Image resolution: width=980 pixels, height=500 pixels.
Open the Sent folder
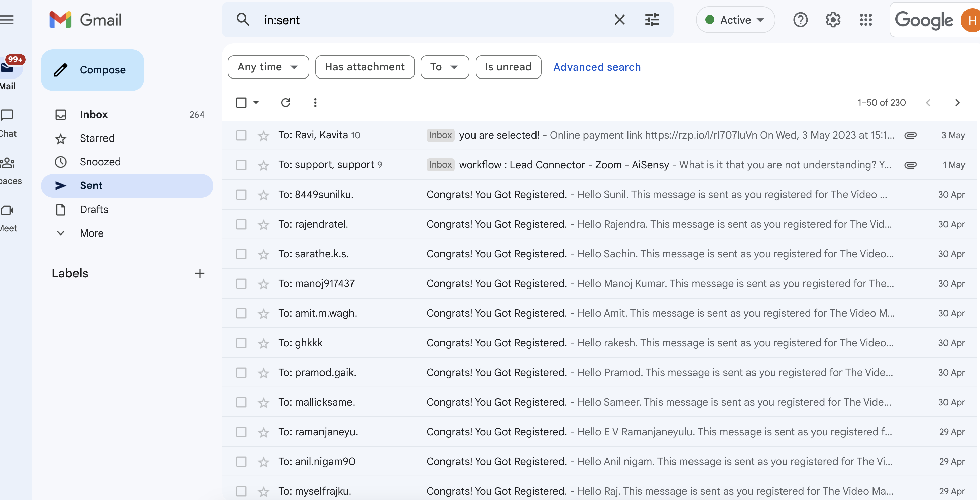(x=127, y=186)
